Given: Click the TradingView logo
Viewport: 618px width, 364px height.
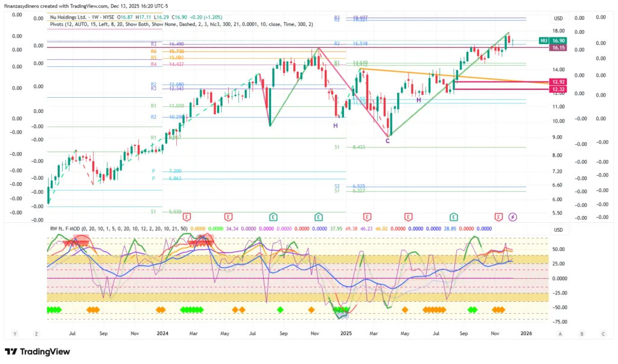Looking at the screenshot, I should pos(37,352).
